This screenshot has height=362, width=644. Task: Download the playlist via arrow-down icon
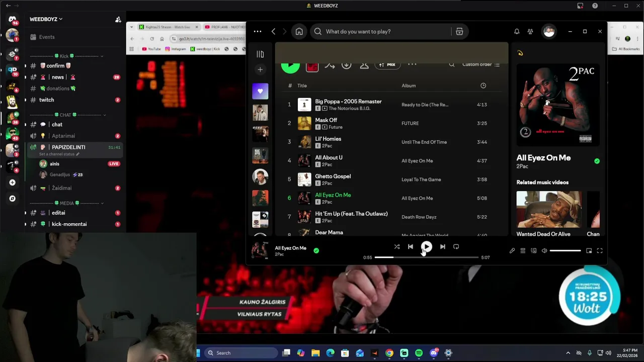point(346,65)
